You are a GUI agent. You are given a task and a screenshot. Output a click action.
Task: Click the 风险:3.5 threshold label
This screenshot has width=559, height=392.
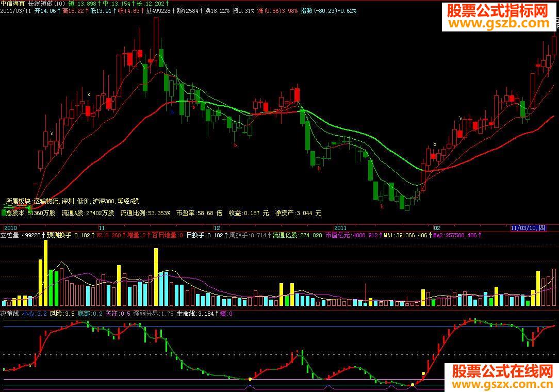pos(62,314)
